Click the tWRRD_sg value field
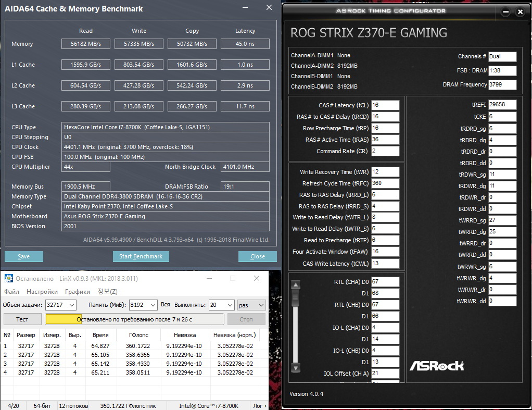 click(502, 220)
